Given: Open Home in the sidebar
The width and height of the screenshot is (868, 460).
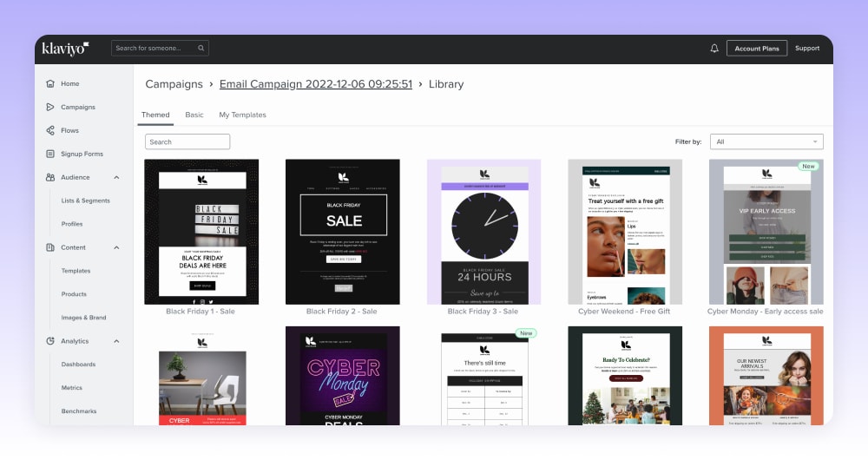Looking at the screenshot, I should click(x=69, y=83).
